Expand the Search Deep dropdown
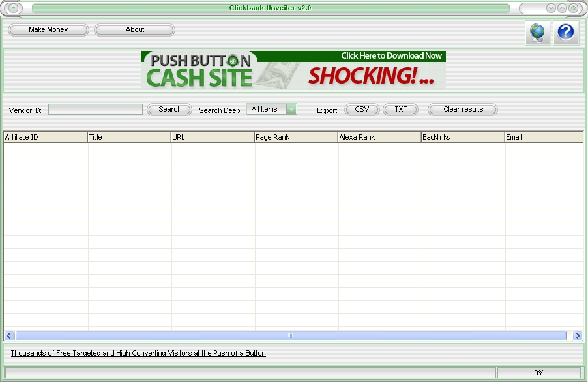 [x=291, y=109]
